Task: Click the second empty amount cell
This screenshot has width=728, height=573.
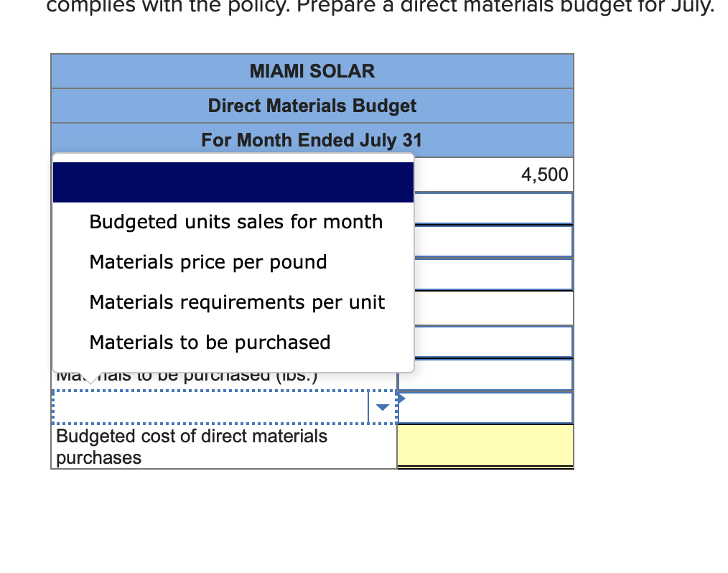Action: point(485,241)
